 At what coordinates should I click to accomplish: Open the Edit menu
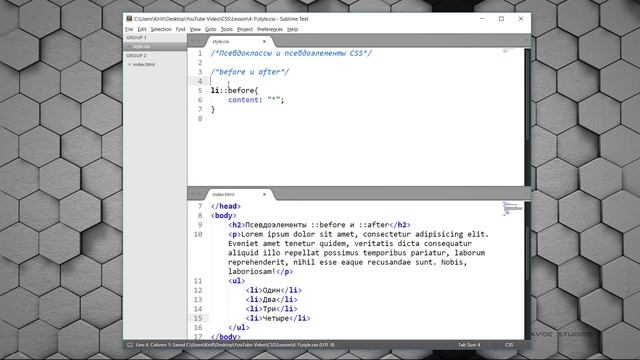142,29
